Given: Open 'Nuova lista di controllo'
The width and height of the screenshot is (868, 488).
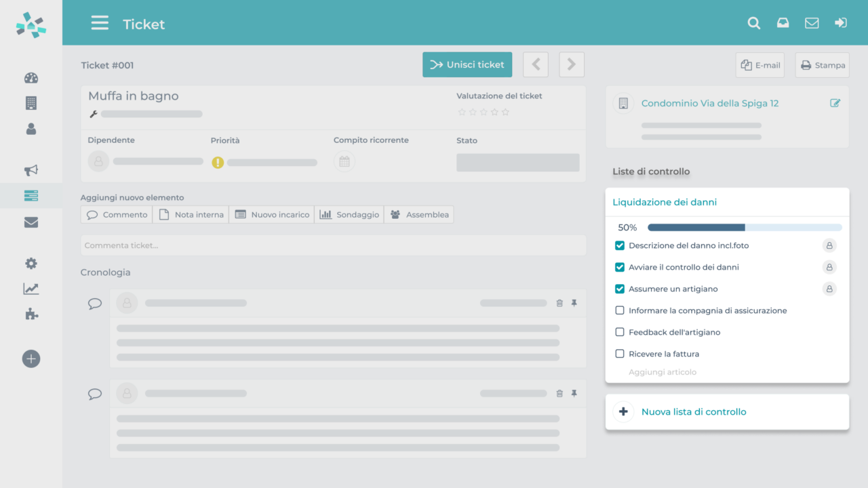Looking at the screenshot, I should click(693, 411).
